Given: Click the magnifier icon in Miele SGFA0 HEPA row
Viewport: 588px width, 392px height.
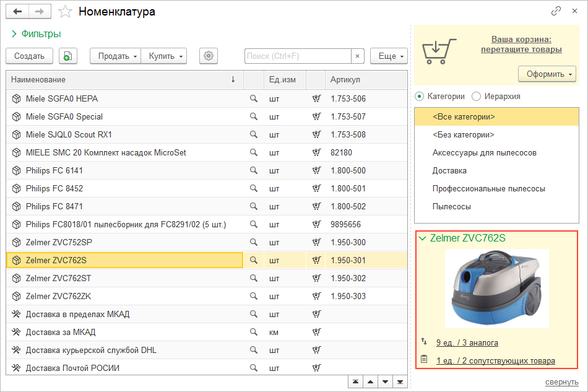Looking at the screenshot, I should pyautogui.click(x=254, y=98).
